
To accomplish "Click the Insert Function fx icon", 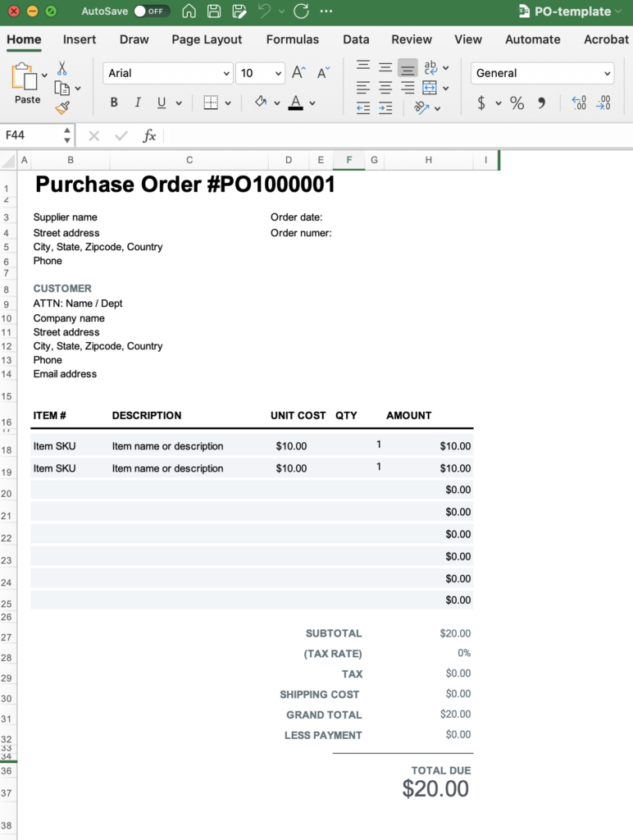I will [149, 135].
